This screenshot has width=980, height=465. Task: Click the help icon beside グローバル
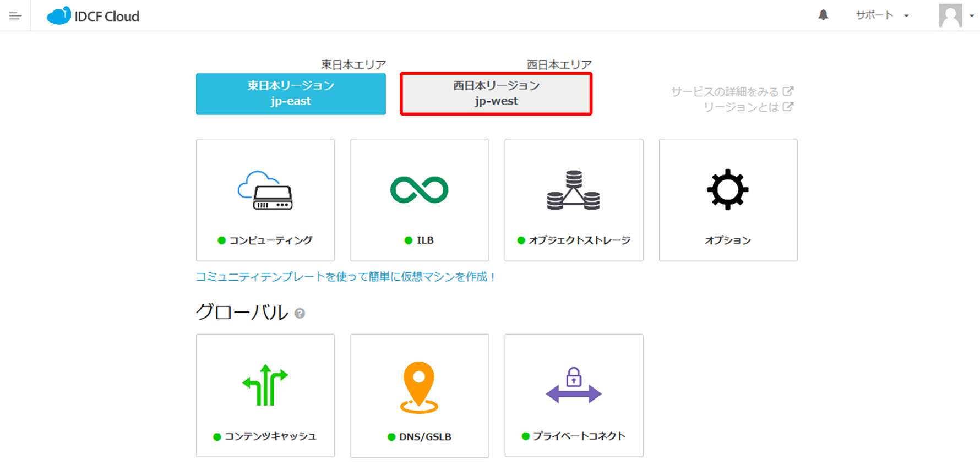pos(300,313)
